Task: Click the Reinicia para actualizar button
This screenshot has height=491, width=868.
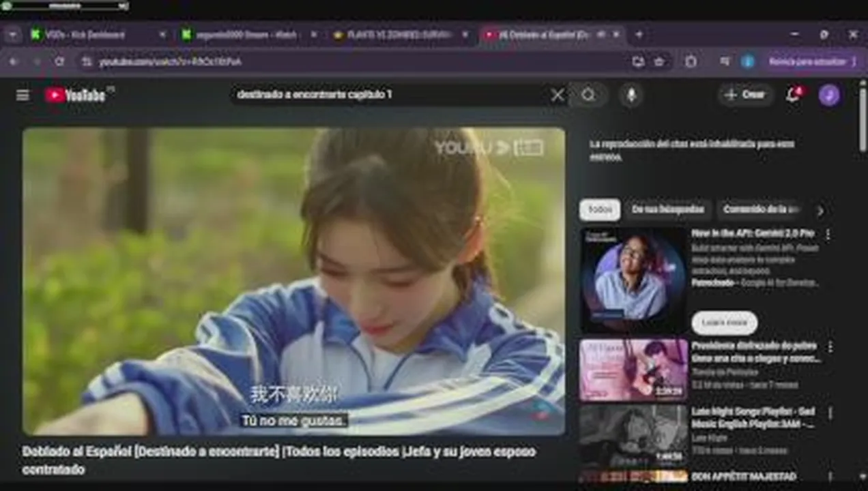Action: point(807,61)
